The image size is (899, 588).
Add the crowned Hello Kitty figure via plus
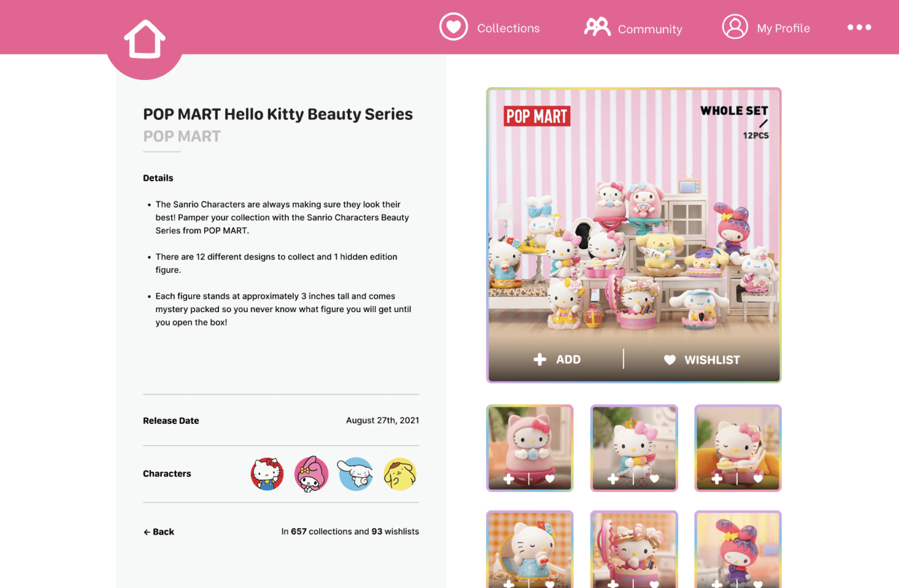pos(613,479)
